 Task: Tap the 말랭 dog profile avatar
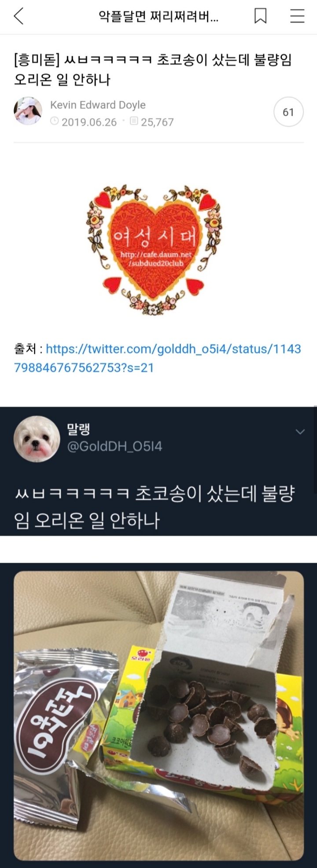(37, 439)
